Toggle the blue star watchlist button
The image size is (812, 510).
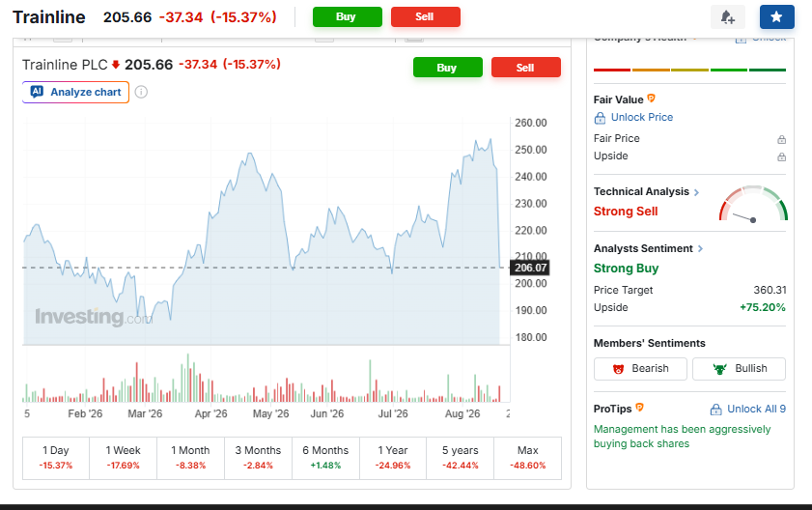pos(776,17)
